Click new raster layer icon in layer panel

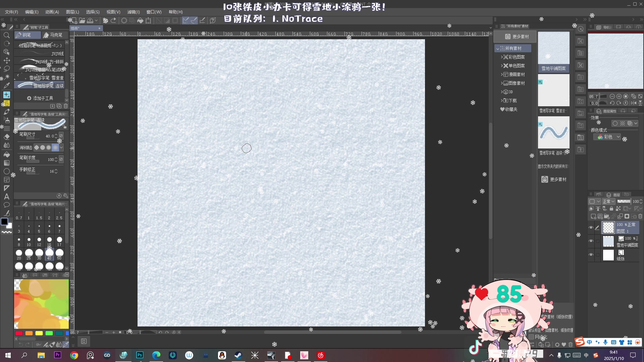593,217
